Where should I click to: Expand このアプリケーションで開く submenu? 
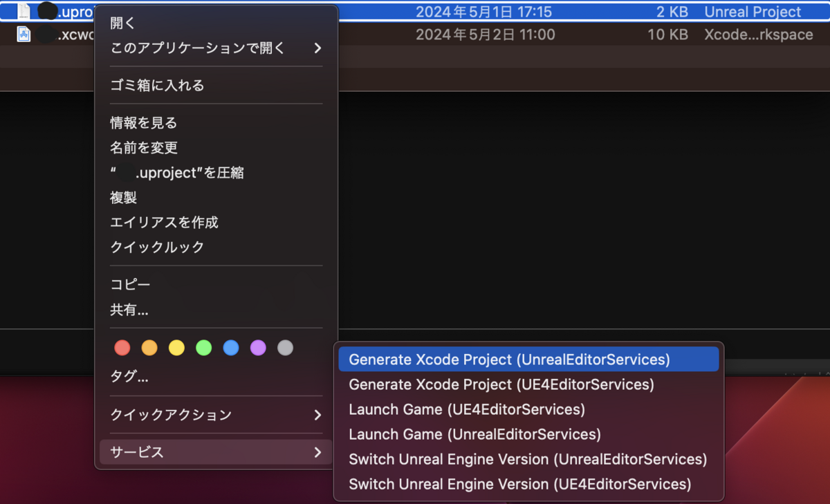click(x=216, y=48)
